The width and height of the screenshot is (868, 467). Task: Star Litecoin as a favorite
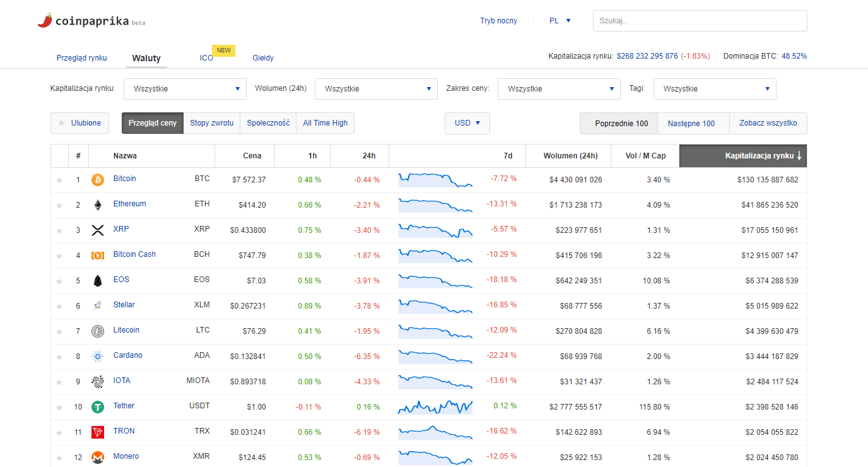click(59, 331)
